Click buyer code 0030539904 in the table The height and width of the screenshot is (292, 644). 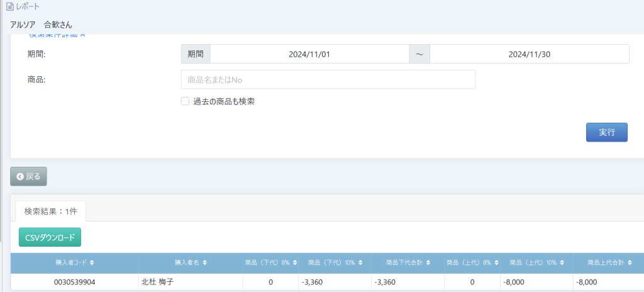point(75,282)
